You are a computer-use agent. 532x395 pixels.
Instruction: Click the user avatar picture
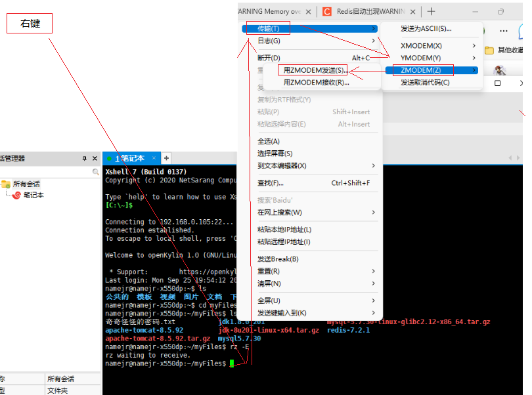pos(500,70)
